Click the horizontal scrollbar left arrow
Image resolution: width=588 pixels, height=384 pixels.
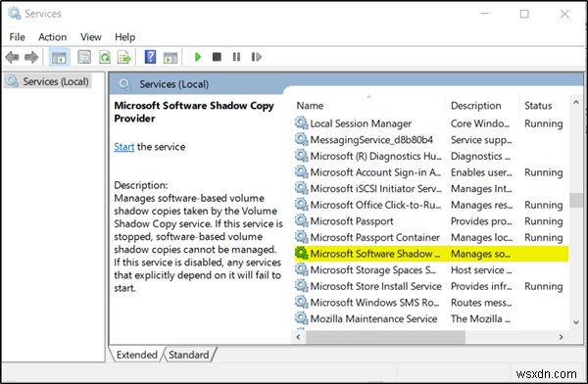pyautogui.click(x=299, y=337)
